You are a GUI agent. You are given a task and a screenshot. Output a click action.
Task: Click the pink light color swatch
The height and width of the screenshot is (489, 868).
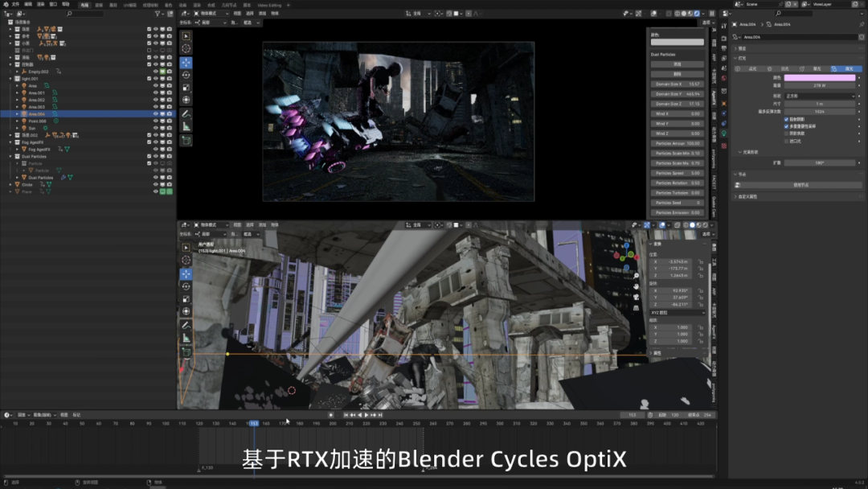(820, 78)
